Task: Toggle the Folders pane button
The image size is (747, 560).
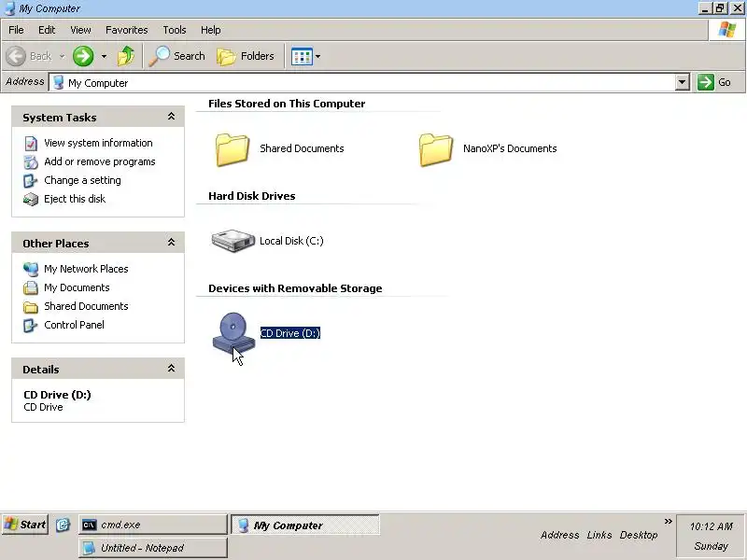Action: click(x=246, y=56)
